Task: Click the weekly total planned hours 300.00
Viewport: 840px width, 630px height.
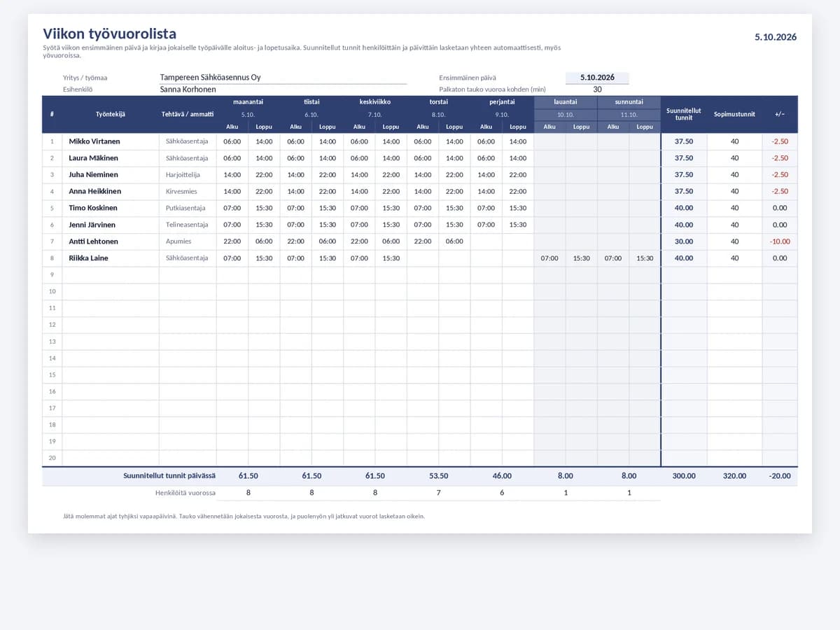Action: pos(684,476)
